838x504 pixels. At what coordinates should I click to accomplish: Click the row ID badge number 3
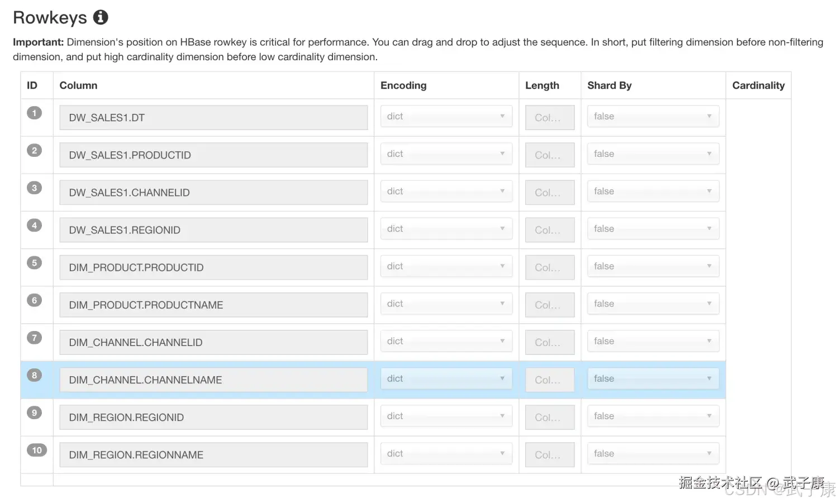34,188
